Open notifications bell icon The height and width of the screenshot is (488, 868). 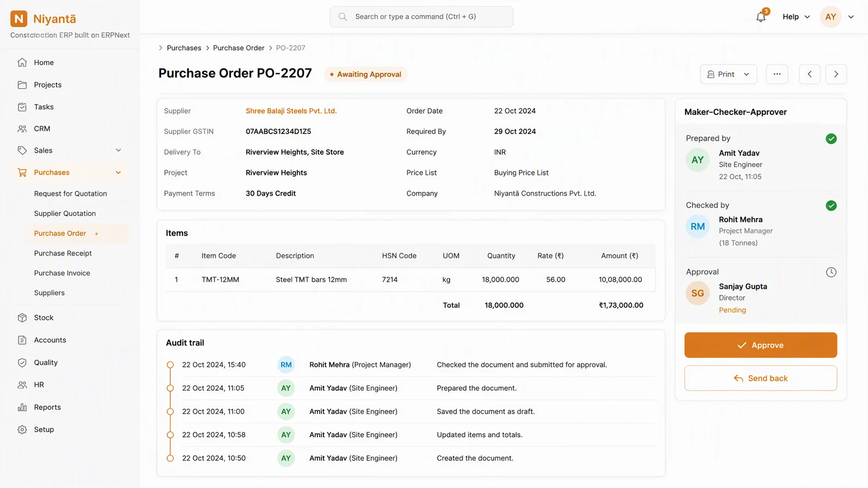(761, 17)
